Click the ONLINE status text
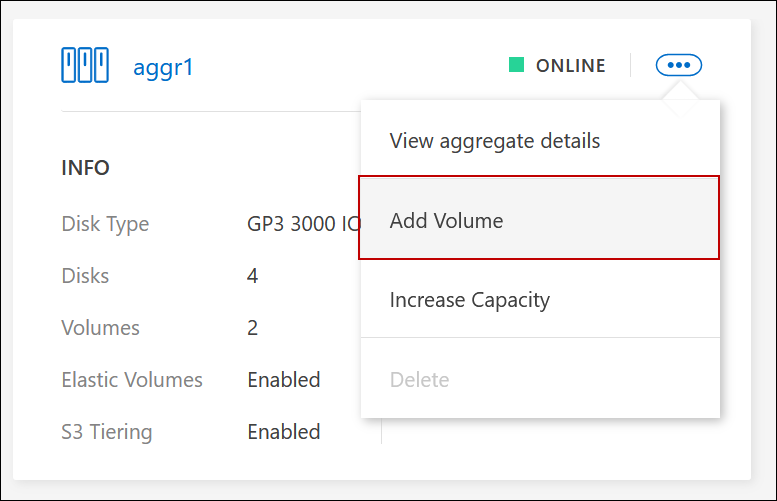777x501 pixels. tap(570, 66)
